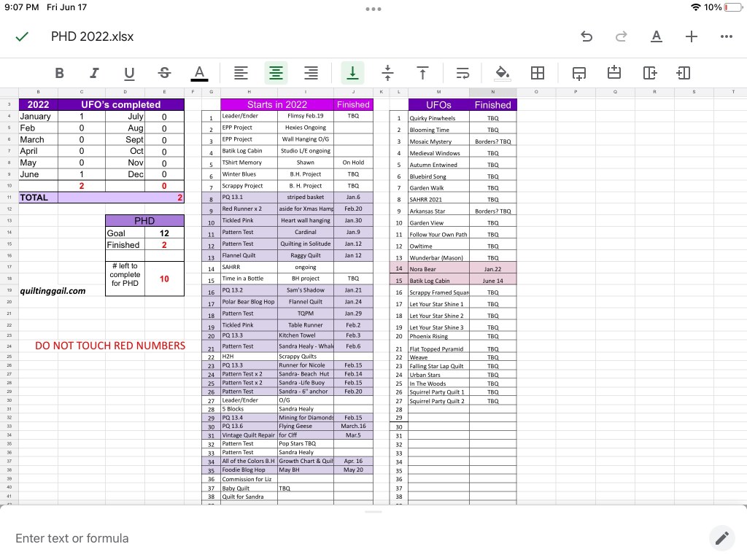Open the text format panel
Screen dimensions: 747x560
click(657, 36)
